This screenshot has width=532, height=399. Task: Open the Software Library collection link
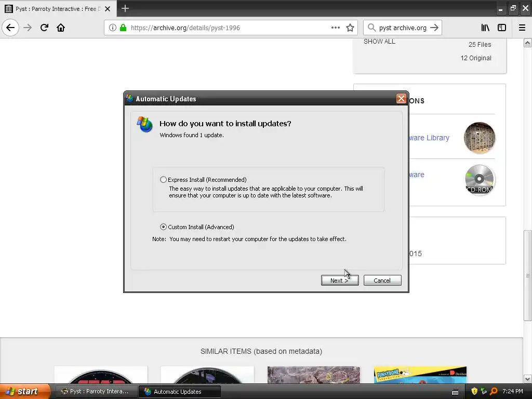(429, 138)
